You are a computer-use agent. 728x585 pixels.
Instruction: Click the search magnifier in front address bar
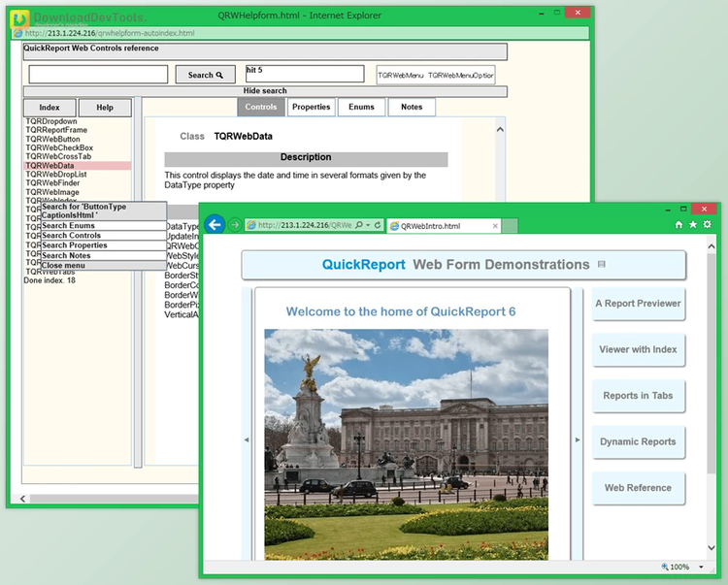tap(359, 225)
